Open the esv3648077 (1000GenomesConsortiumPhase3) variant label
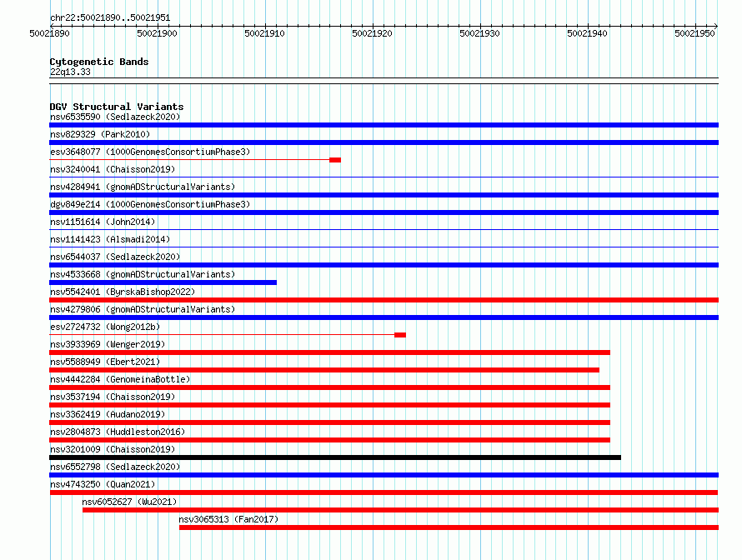The width and height of the screenshot is (742, 560). pyautogui.click(x=150, y=152)
